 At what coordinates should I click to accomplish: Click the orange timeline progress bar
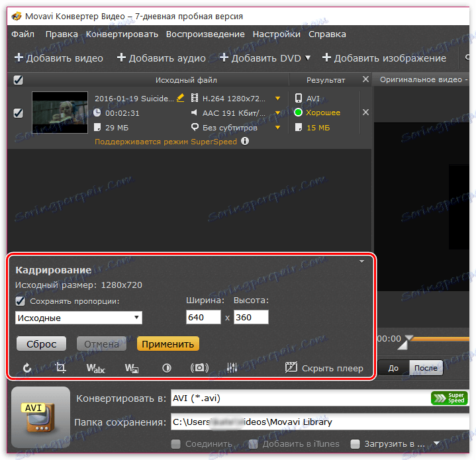pyautogui.click(x=442, y=339)
